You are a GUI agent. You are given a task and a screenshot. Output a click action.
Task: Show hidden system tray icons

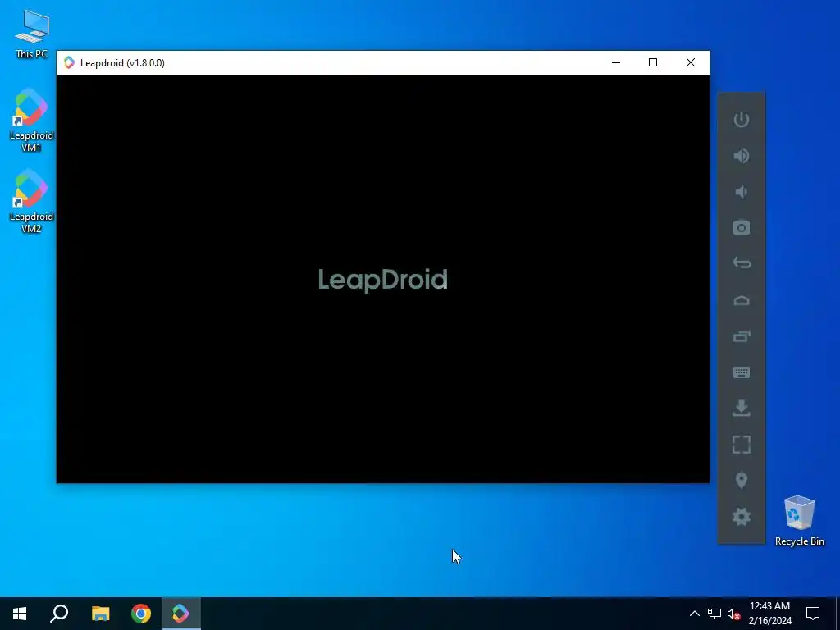[694, 614]
